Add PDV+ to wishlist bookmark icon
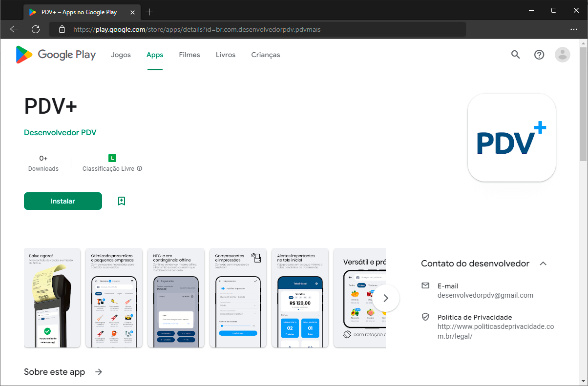The height and width of the screenshot is (386, 588). [x=122, y=201]
